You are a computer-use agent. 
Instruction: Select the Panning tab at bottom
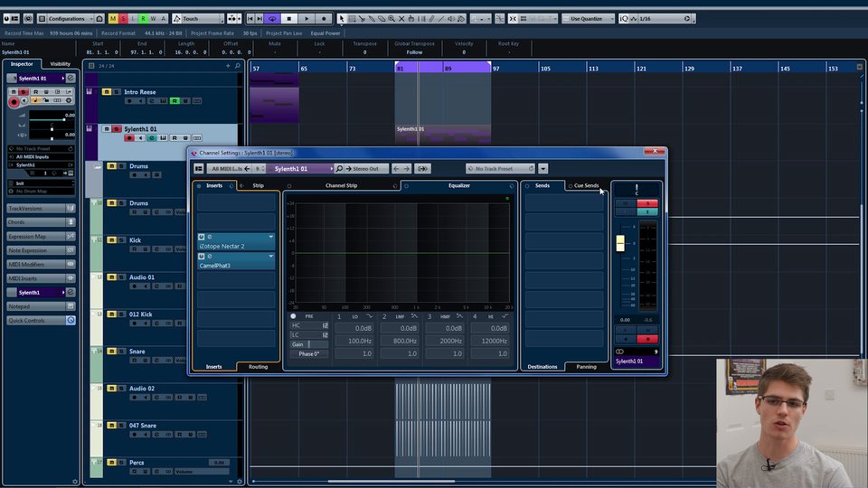point(586,366)
